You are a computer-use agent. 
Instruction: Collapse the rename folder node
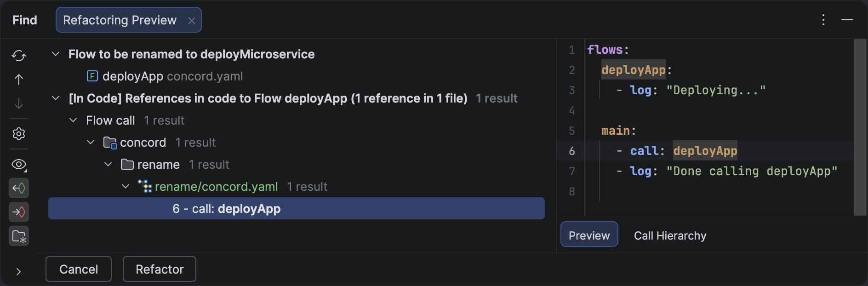click(108, 164)
